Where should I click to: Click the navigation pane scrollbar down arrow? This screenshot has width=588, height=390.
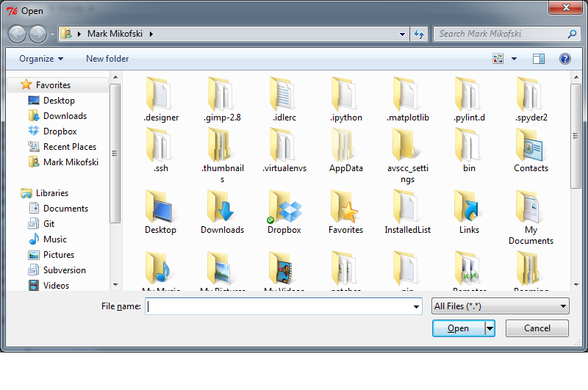pyautogui.click(x=115, y=285)
